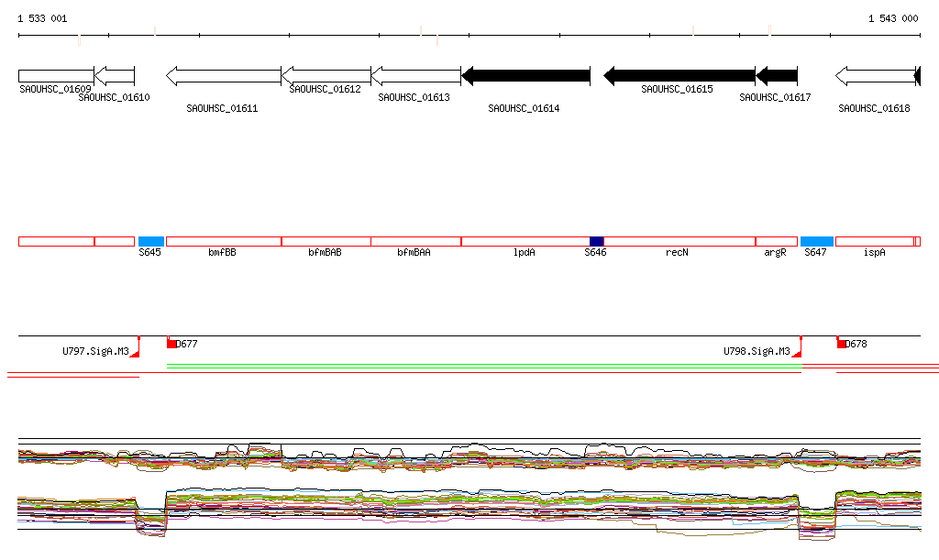Click the red D677 square marker
The image size is (939, 560).
(171, 344)
